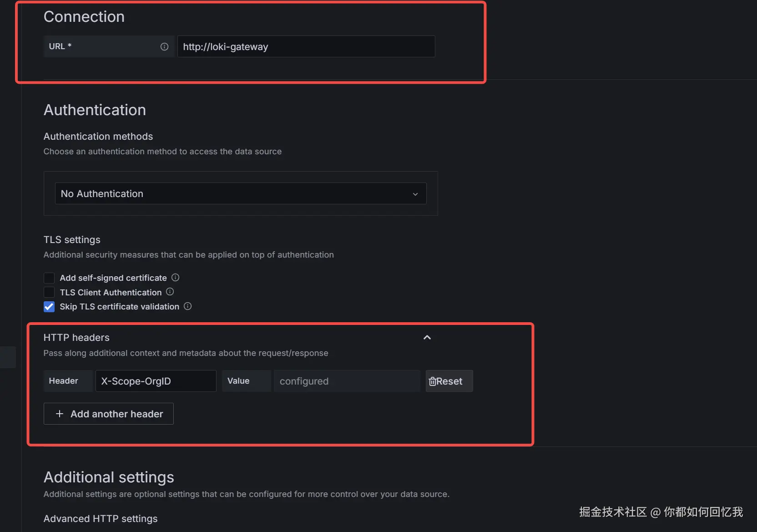Reset the configured header value
The height and width of the screenshot is (532, 757).
[449, 381]
